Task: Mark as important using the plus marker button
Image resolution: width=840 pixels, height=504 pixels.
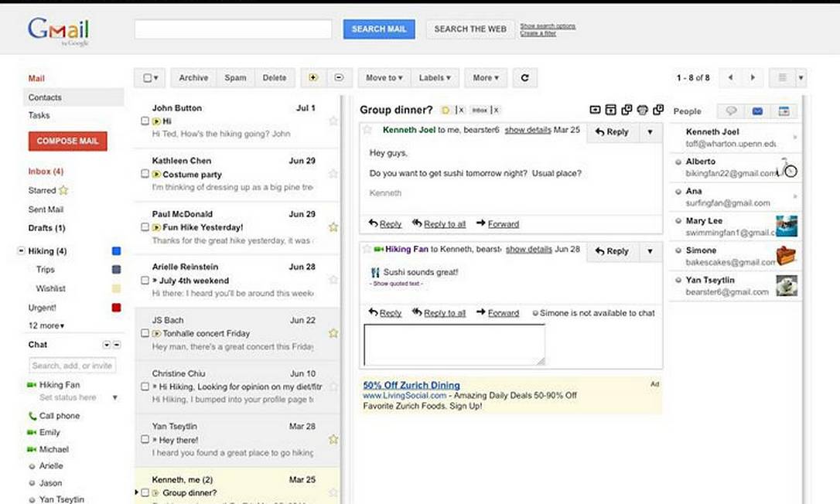Action: click(x=313, y=78)
